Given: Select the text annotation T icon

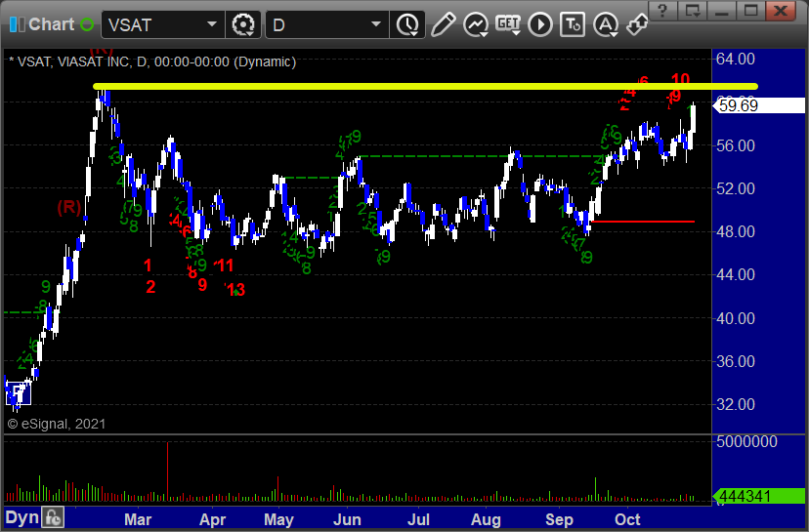Looking at the screenshot, I should (x=573, y=24).
